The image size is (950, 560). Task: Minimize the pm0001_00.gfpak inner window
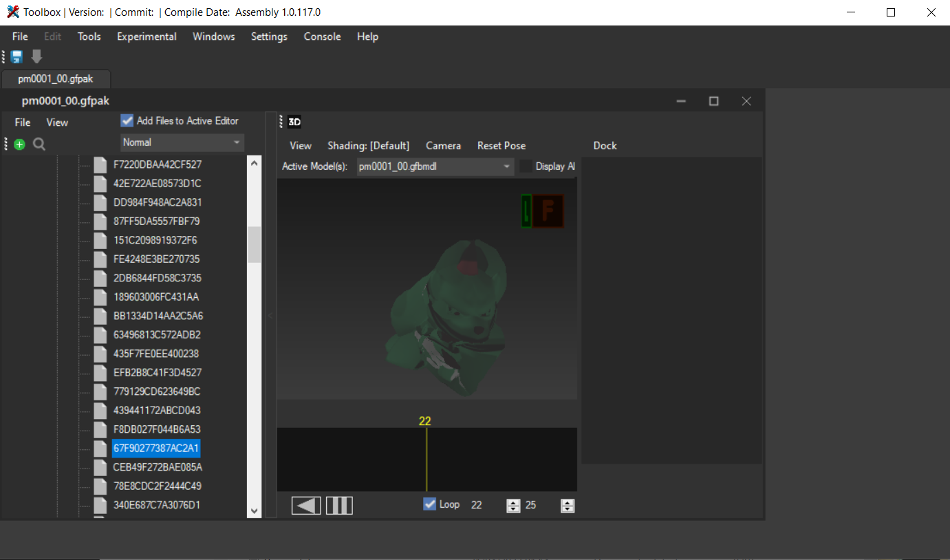tap(682, 101)
